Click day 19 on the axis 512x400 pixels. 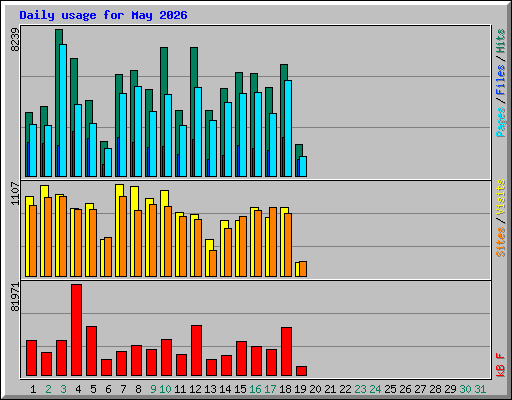coord(300,389)
